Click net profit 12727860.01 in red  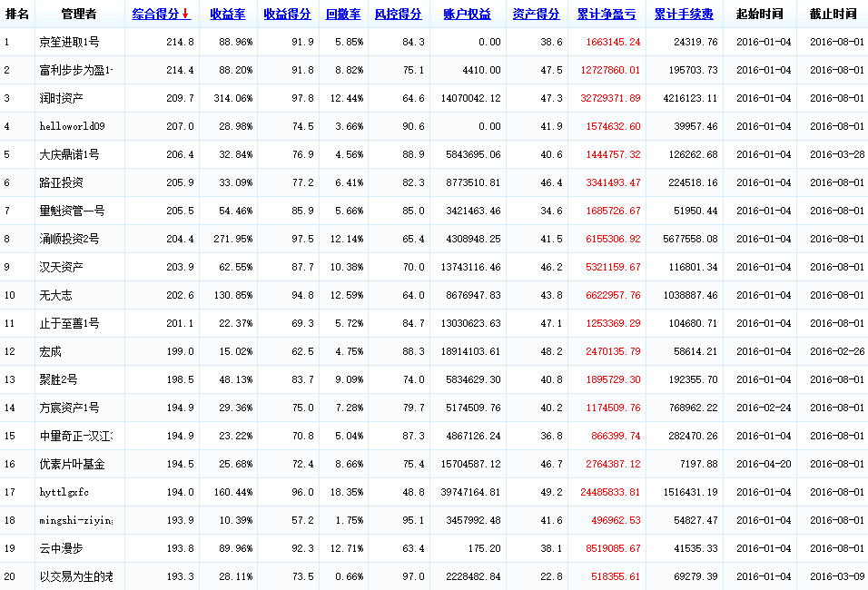pyautogui.click(x=610, y=70)
